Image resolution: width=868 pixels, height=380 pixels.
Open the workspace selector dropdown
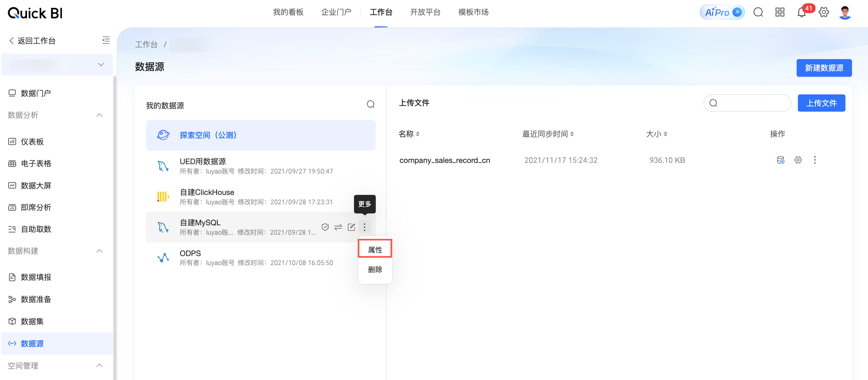57,65
